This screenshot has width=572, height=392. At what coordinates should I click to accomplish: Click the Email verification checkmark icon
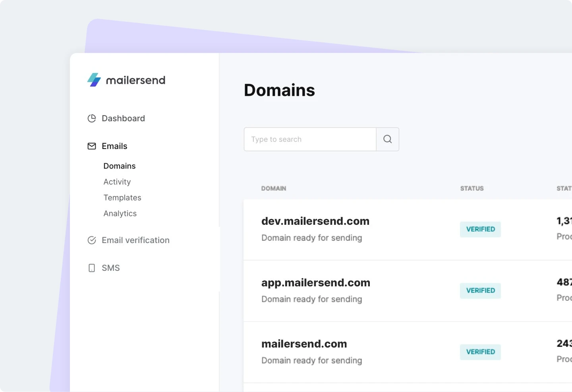tap(92, 240)
